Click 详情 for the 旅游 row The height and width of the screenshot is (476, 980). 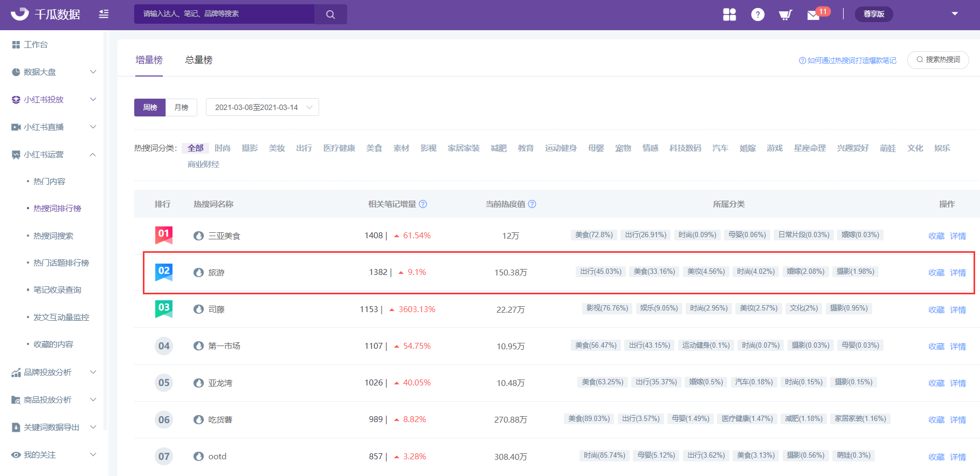[958, 273]
